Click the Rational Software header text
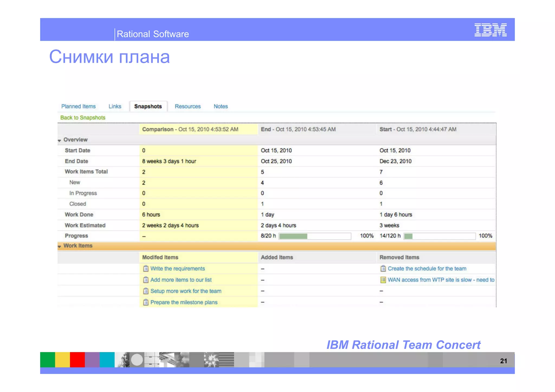 coord(153,34)
